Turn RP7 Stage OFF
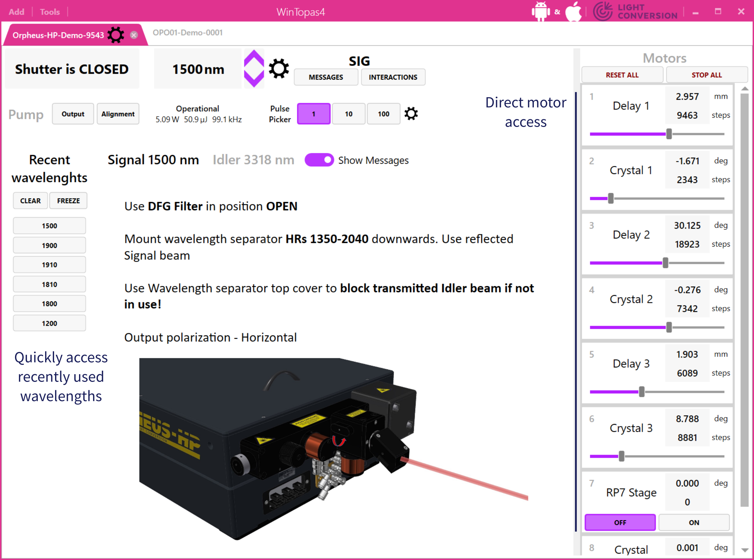Viewport: 754px width, 560px height. [x=620, y=522]
